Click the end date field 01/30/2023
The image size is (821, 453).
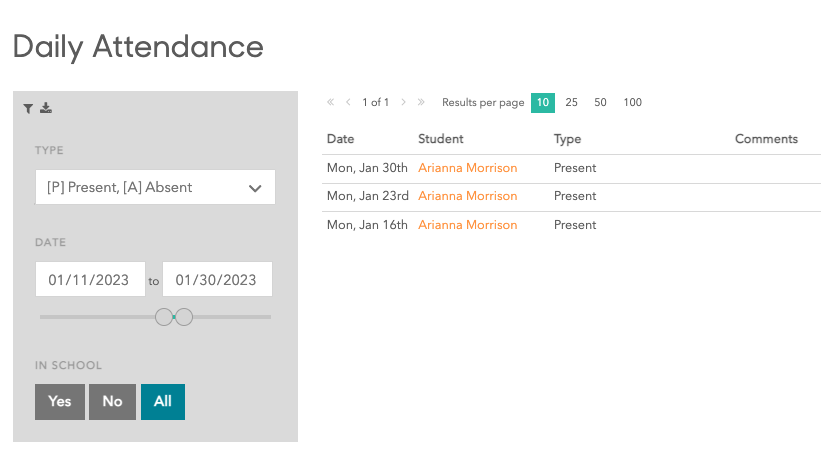point(217,280)
